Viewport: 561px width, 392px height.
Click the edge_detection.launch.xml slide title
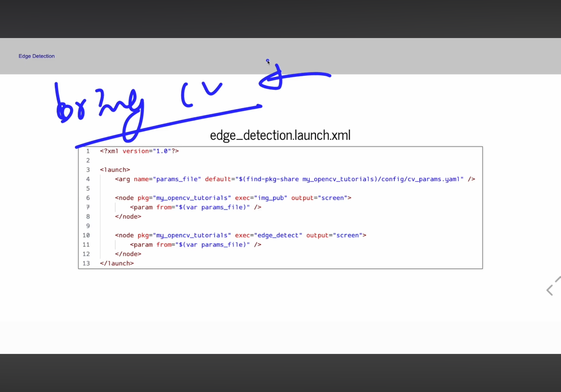click(x=280, y=135)
